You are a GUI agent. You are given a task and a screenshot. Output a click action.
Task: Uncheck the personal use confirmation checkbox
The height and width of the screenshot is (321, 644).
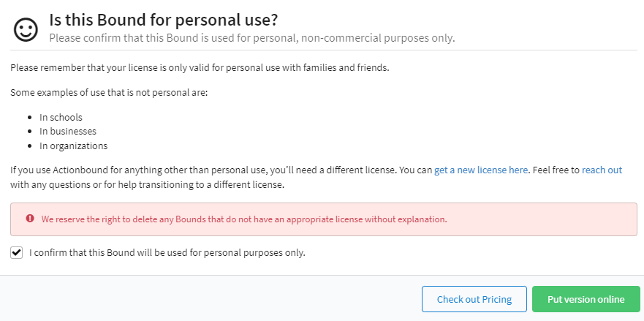[x=17, y=253]
